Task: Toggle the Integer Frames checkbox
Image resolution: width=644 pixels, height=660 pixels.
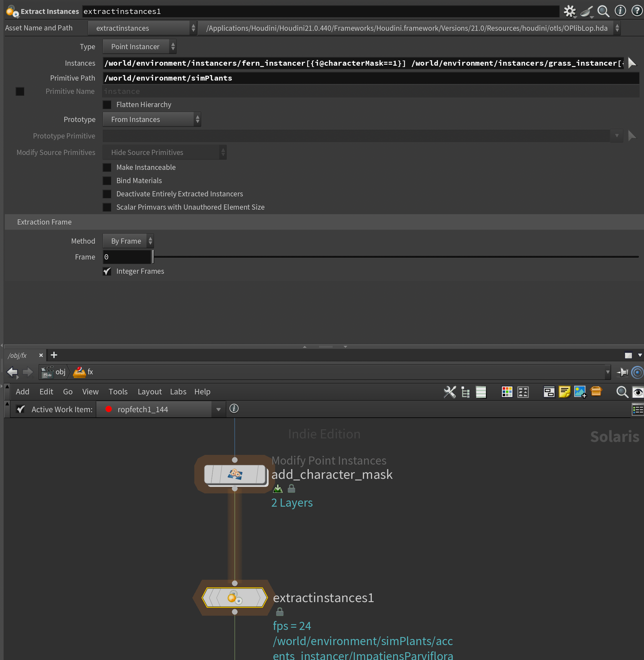Action: point(107,271)
